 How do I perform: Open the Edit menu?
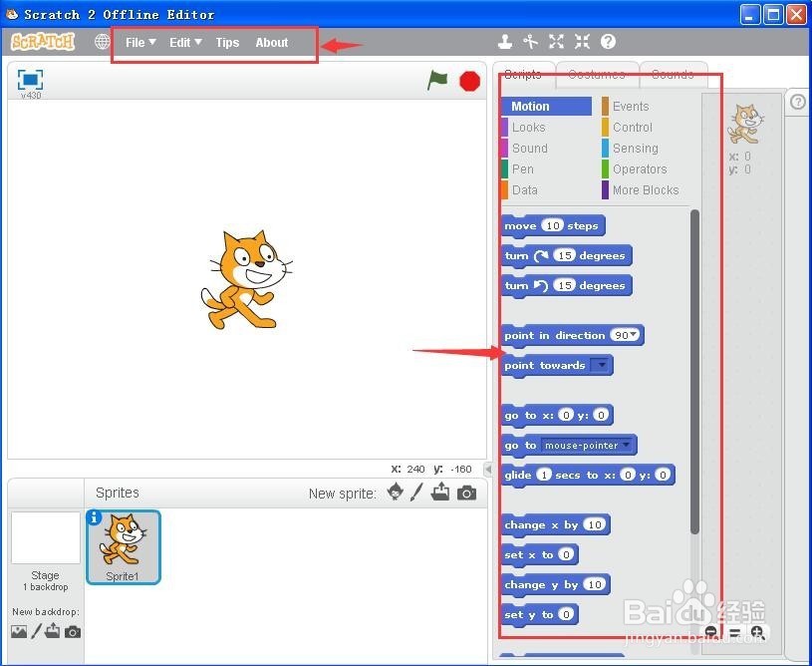185,43
